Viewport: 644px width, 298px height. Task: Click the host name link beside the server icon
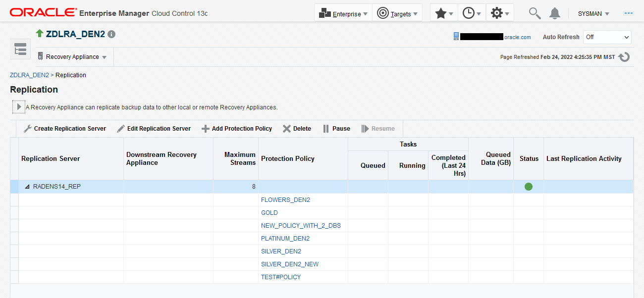pos(495,37)
